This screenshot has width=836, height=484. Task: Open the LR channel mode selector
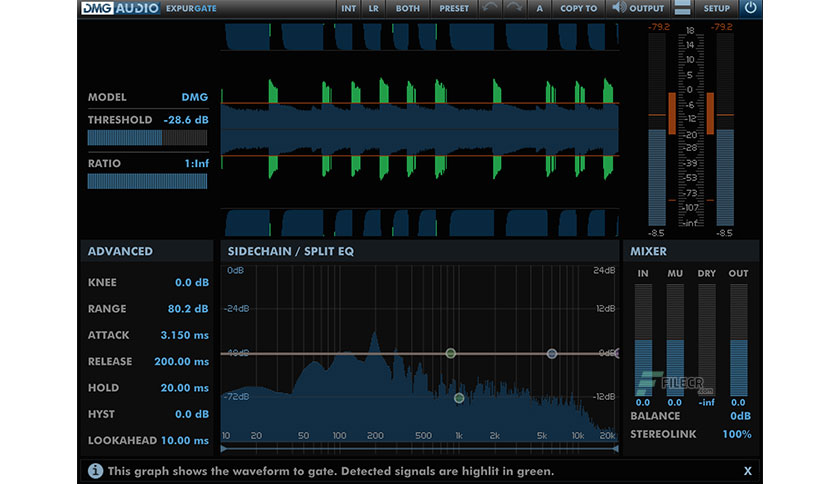(x=374, y=8)
